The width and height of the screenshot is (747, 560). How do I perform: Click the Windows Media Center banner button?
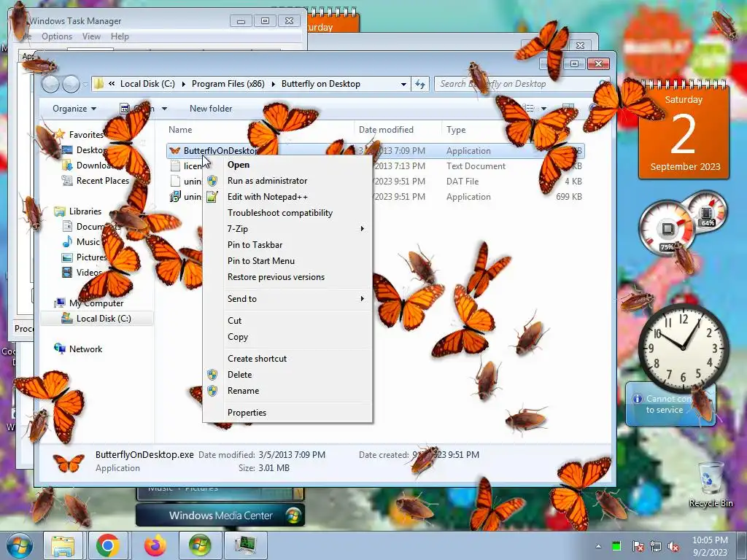[x=220, y=516]
